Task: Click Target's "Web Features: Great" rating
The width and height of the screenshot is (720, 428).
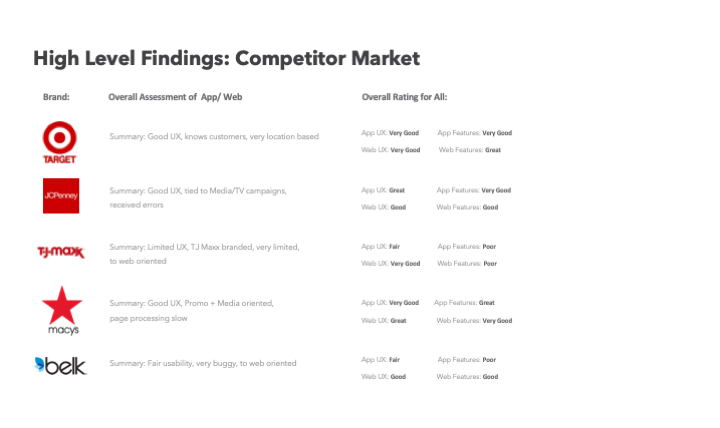Action: (x=470, y=150)
